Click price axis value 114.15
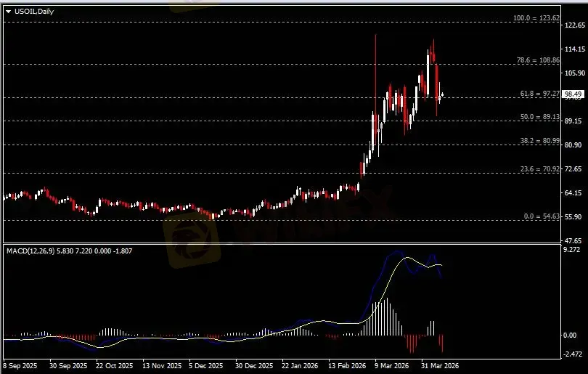The width and height of the screenshot is (588, 374). [x=574, y=49]
